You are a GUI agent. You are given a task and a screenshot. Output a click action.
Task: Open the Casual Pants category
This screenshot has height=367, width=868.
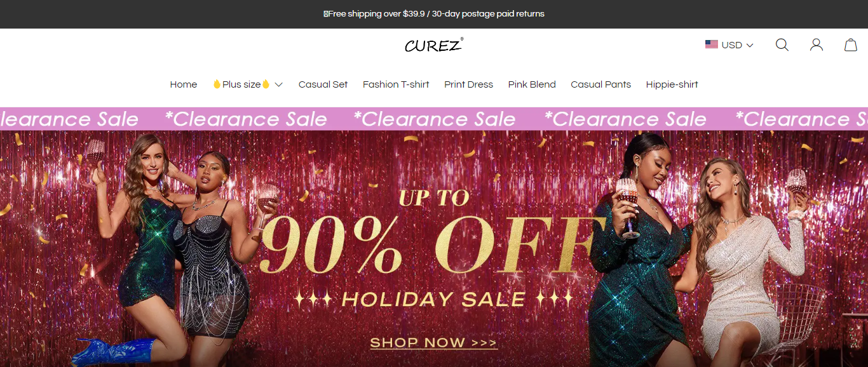click(601, 84)
